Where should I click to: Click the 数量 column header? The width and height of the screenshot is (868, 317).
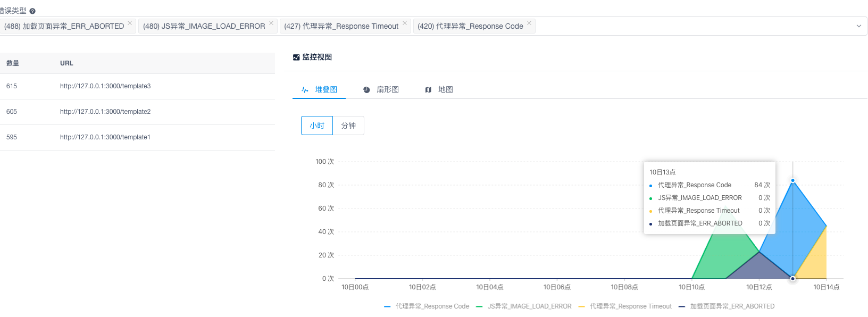(13, 63)
